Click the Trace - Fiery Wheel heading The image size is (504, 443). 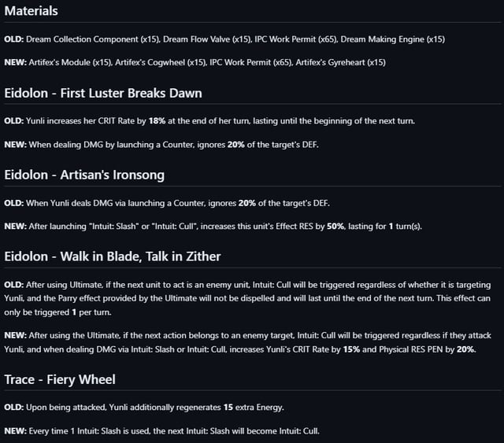click(x=60, y=380)
